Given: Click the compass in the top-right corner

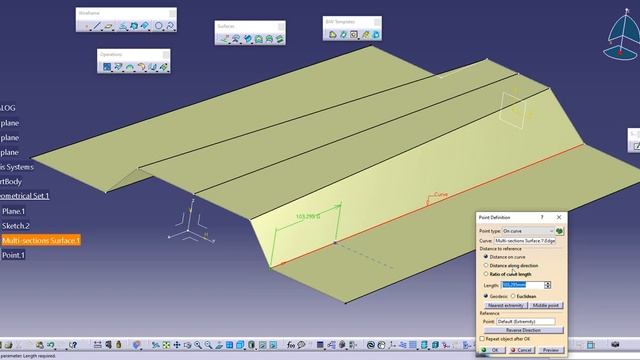Looking at the screenshot, I should click(622, 36).
